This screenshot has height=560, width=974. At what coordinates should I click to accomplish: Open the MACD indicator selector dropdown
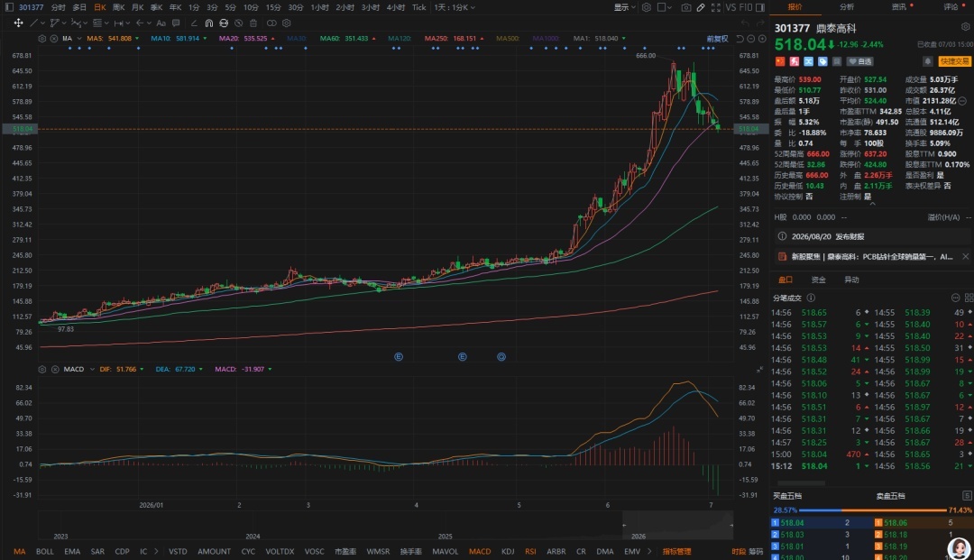(x=78, y=370)
